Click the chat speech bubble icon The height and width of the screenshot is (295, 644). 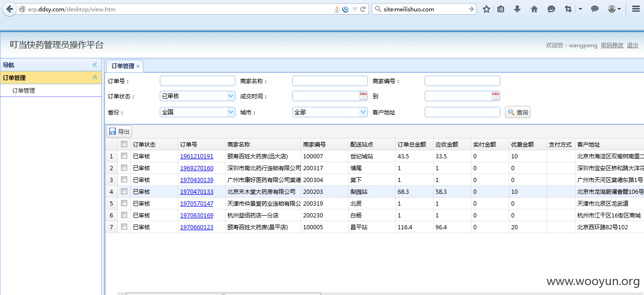(595, 9)
